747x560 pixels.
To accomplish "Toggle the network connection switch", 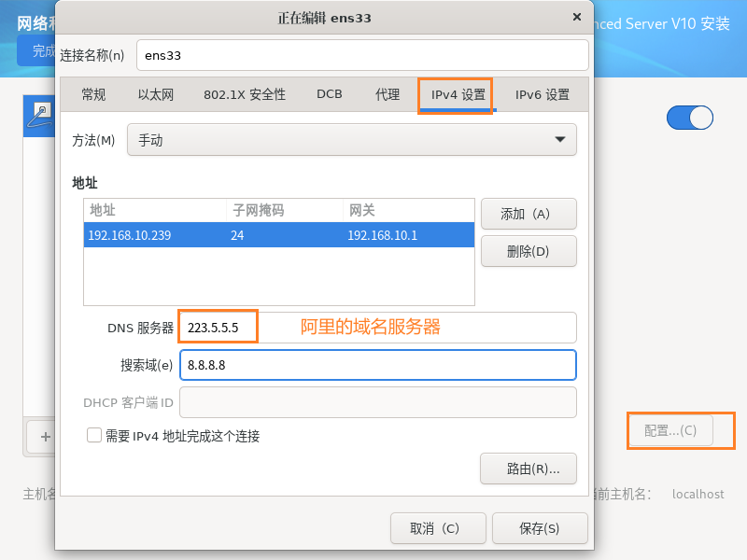I will [x=689, y=118].
